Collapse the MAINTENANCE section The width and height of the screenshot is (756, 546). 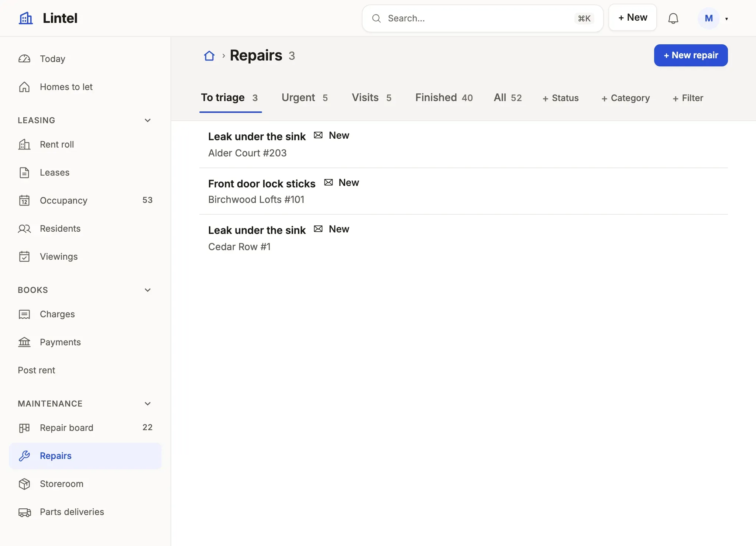click(148, 404)
